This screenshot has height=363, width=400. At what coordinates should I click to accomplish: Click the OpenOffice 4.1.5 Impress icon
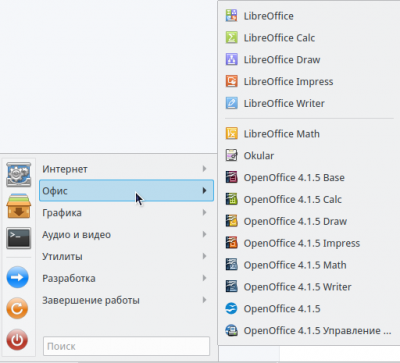tap(231, 243)
